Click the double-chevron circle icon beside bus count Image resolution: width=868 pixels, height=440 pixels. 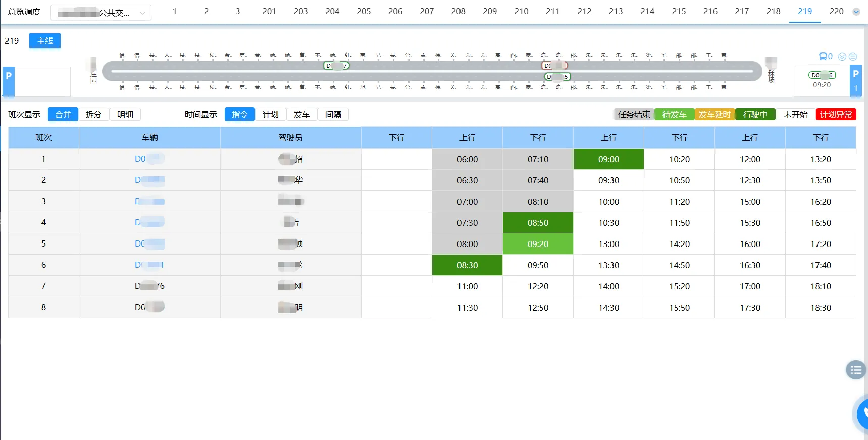click(x=842, y=57)
